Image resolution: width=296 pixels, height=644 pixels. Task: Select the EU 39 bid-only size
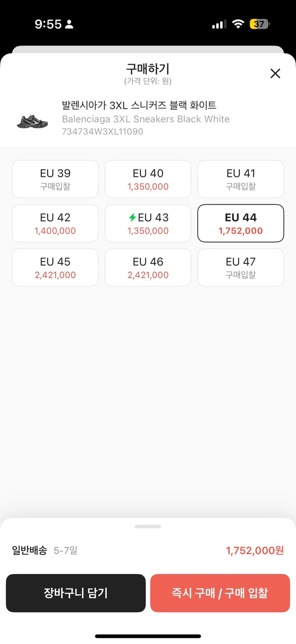pyautogui.click(x=55, y=179)
